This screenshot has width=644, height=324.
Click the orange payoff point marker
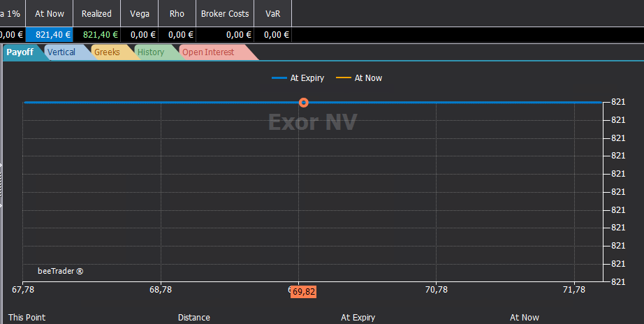pyautogui.click(x=304, y=102)
